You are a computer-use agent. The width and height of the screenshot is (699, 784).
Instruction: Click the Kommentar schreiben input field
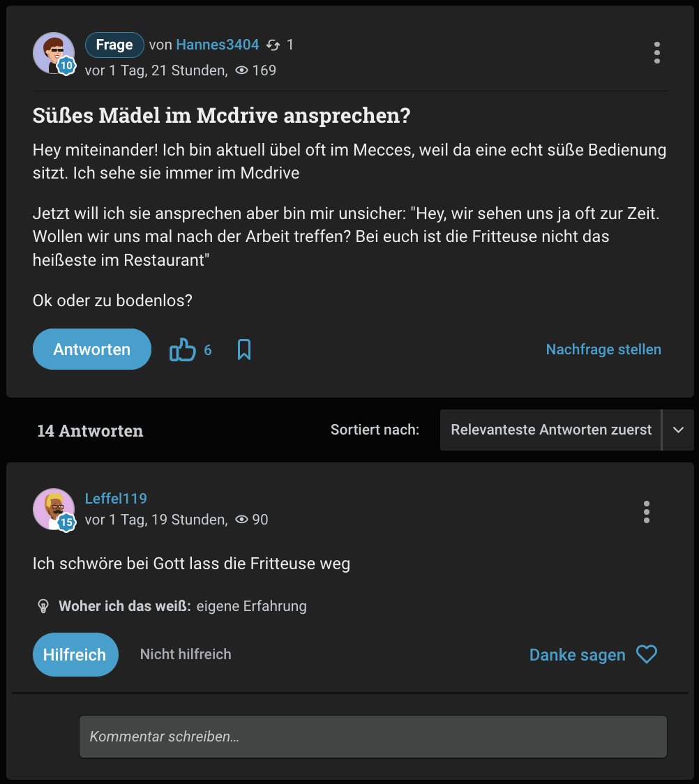[x=373, y=737]
